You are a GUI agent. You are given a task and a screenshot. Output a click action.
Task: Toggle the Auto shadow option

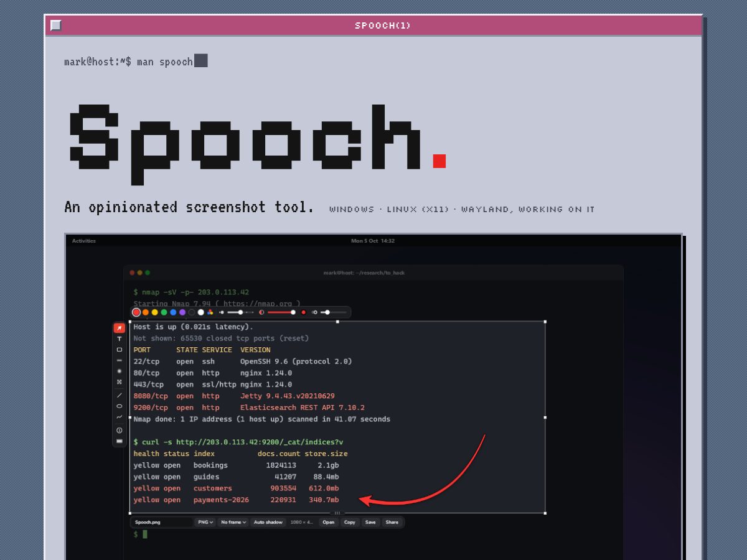tap(268, 522)
